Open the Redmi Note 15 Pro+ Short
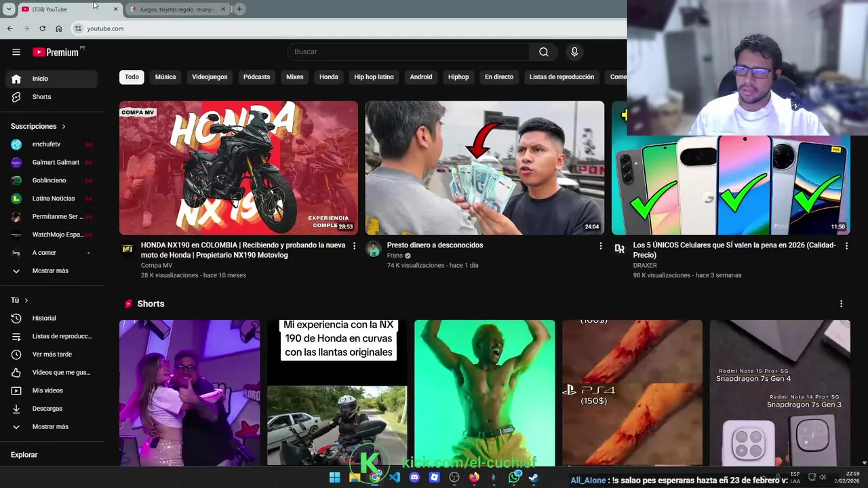This screenshot has width=868, height=488. pyautogui.click(x=780, y=393)
